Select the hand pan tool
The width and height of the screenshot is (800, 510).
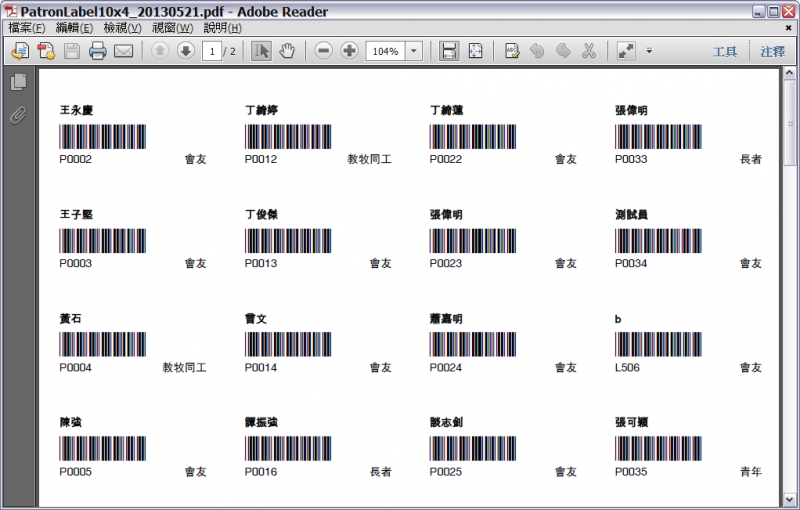point(287,51)
